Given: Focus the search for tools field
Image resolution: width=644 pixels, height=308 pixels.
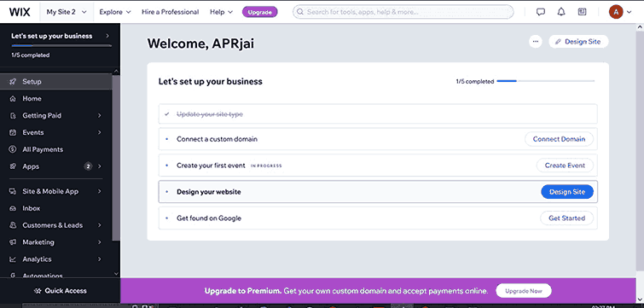Looking at the screenshot, I should click(403, 12).
